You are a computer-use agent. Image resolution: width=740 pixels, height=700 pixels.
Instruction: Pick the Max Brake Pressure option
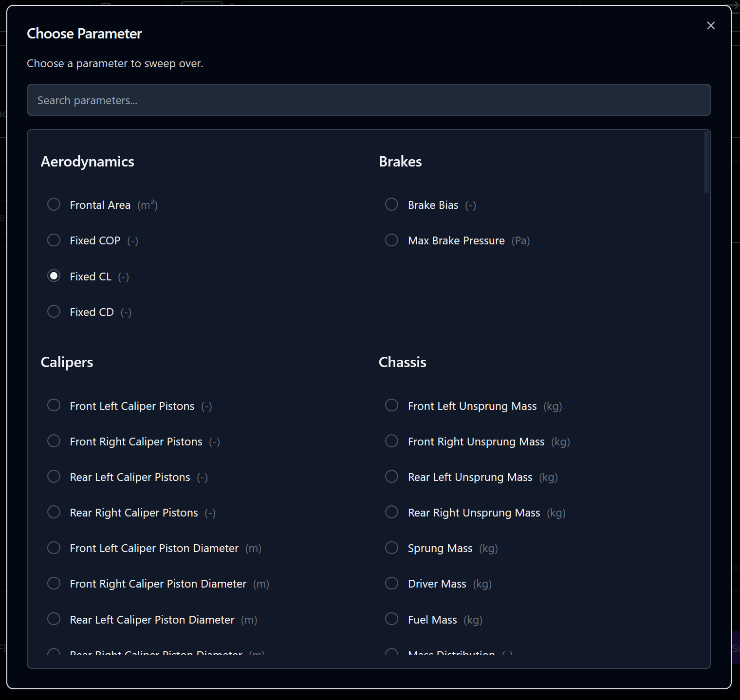392,240
